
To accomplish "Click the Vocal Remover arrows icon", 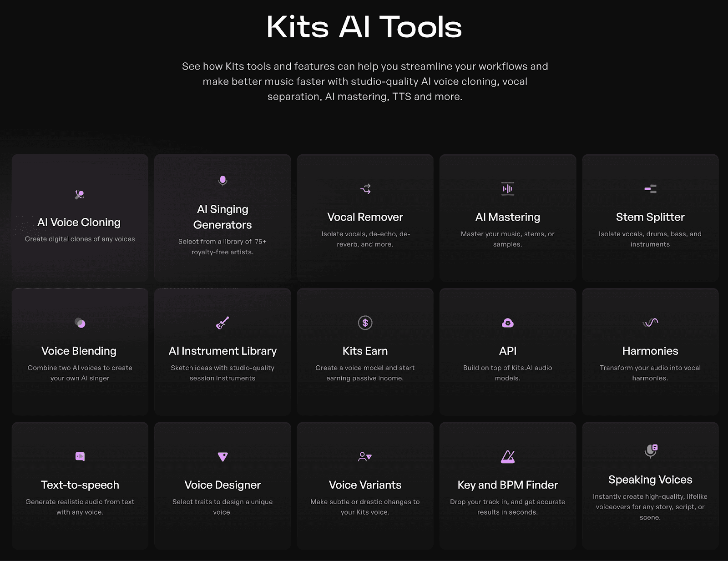I will pyautogui.click(x=365, y=189).
